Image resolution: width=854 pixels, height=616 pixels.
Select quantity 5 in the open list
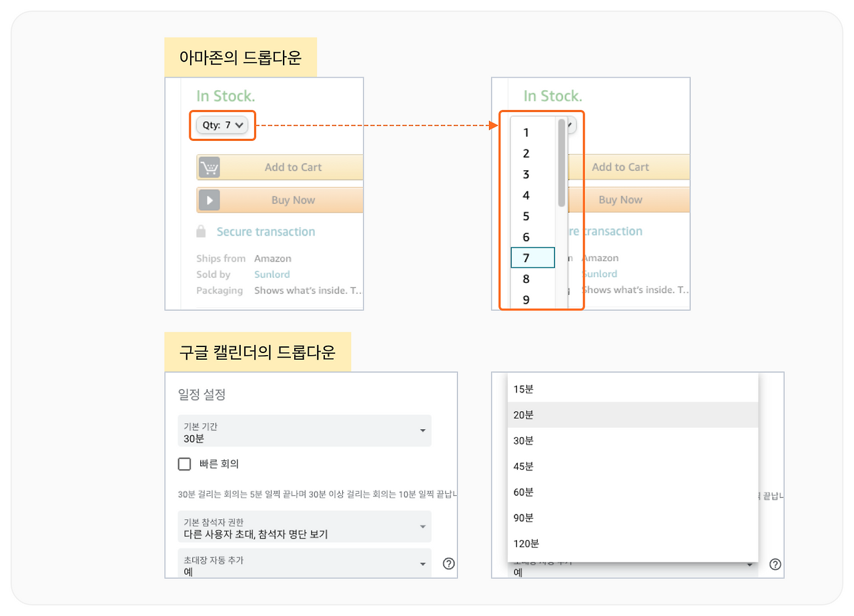533,216
